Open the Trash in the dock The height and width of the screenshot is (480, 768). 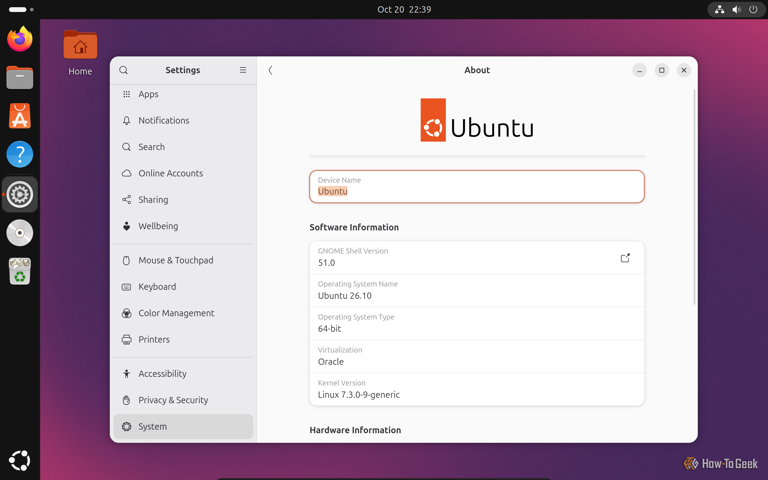tap(20, 271)
